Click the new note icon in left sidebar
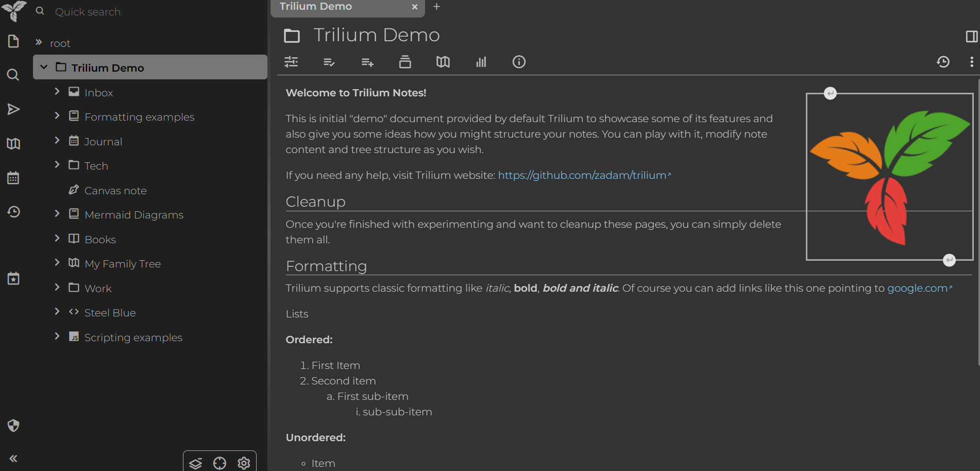This screenshot has height=471, width=980. pyautogui.click(x=13, y=41)
